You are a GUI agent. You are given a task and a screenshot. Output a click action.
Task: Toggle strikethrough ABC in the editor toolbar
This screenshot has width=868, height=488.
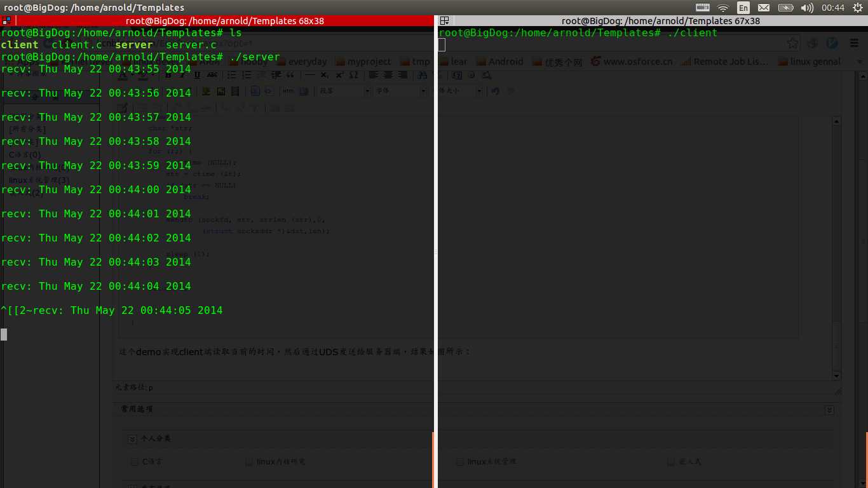click(x=212, y=75)
